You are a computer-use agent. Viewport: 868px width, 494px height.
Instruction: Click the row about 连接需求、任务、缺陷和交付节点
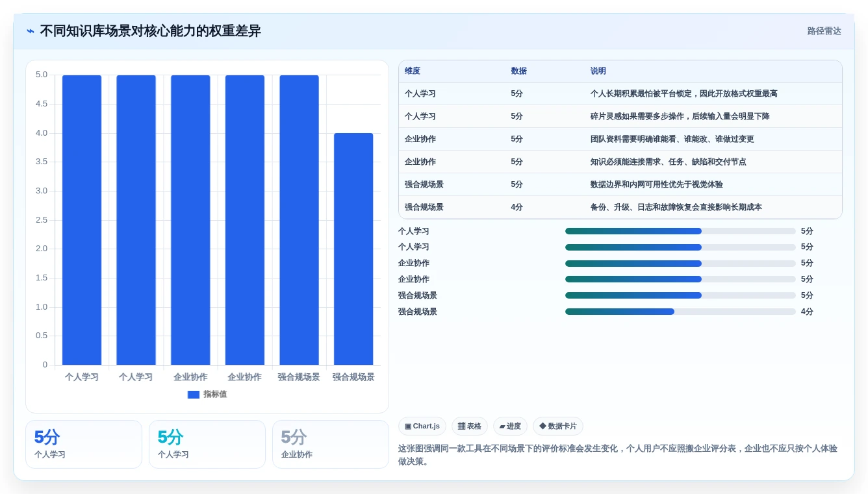(620, 162)
